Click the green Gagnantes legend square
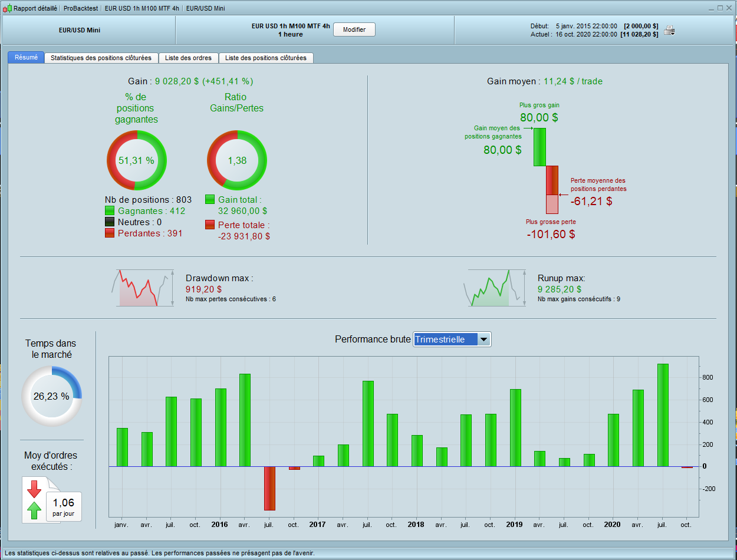Viewport: 737px width, 560px height. coord(110,210)
